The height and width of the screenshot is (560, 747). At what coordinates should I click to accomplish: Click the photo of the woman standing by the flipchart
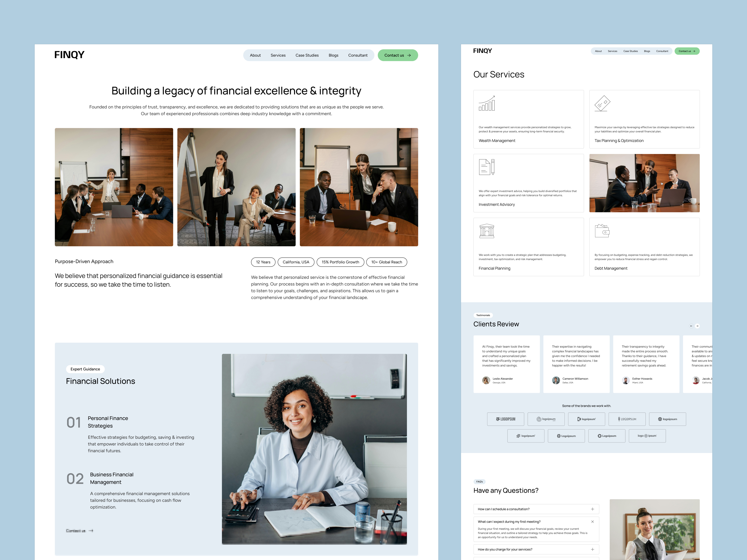(236, 187)
